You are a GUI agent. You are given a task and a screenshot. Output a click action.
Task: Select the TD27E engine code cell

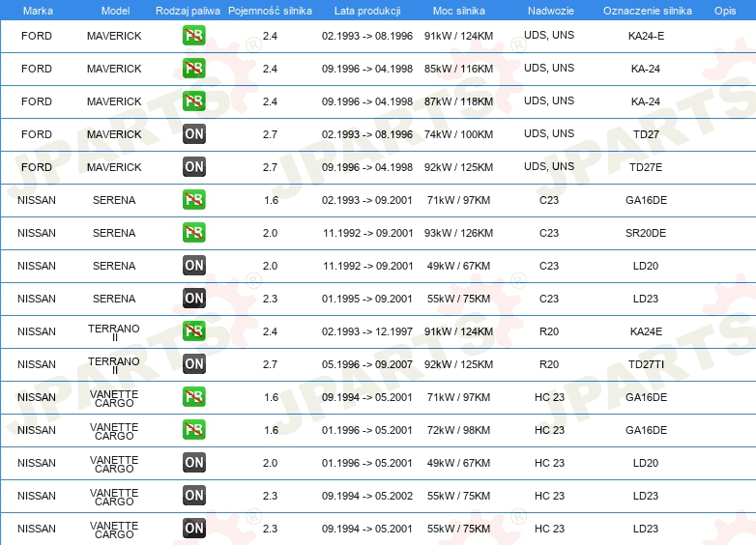(x=646, y=167)
